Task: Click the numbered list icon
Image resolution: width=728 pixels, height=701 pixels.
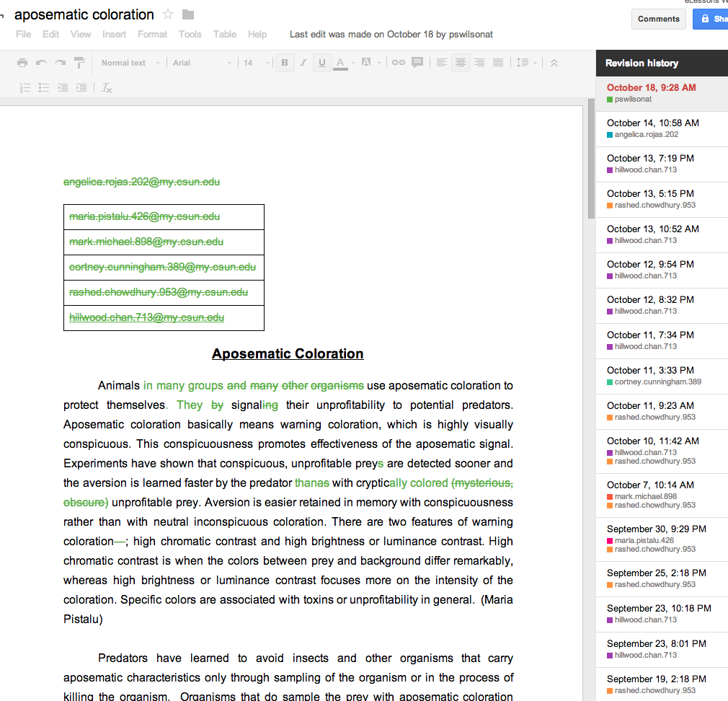Action: (25, 87)
